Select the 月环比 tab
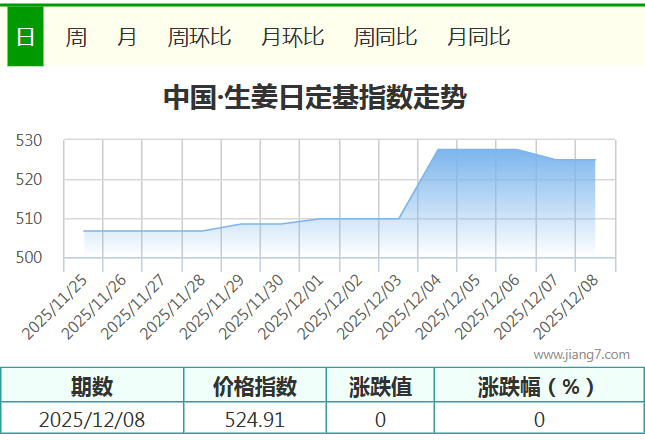 292,37
